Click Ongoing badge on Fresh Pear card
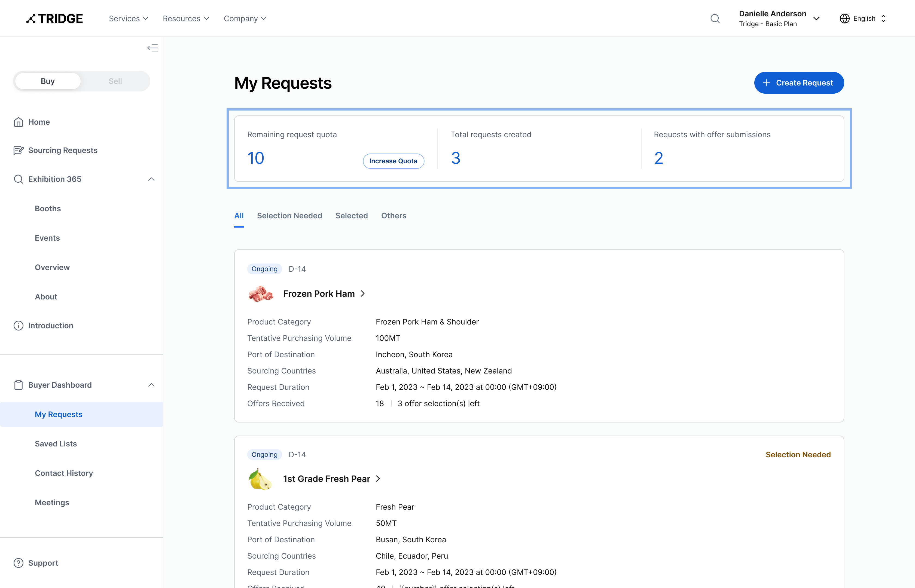This screenshot has width=915, height=588. coord(264,454)
